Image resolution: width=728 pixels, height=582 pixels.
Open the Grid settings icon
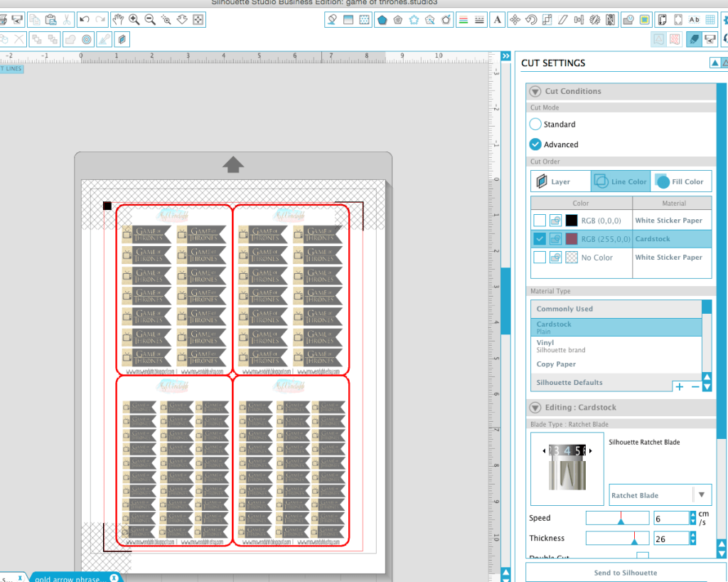coord(710,19)
